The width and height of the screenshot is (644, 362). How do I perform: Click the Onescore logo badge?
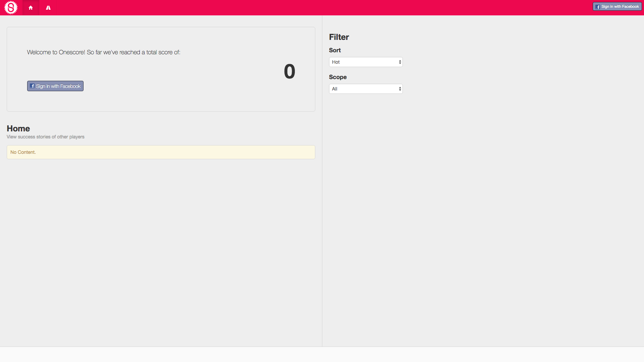click(x=11, y=7)
